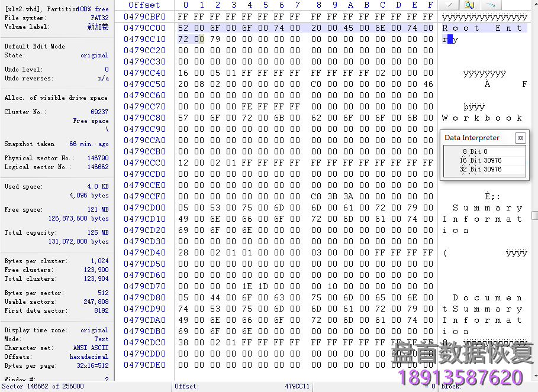This screenshot has width=538, height=392.
Task: Click the checkmark icon above text column
Action: tap(450, 5)
